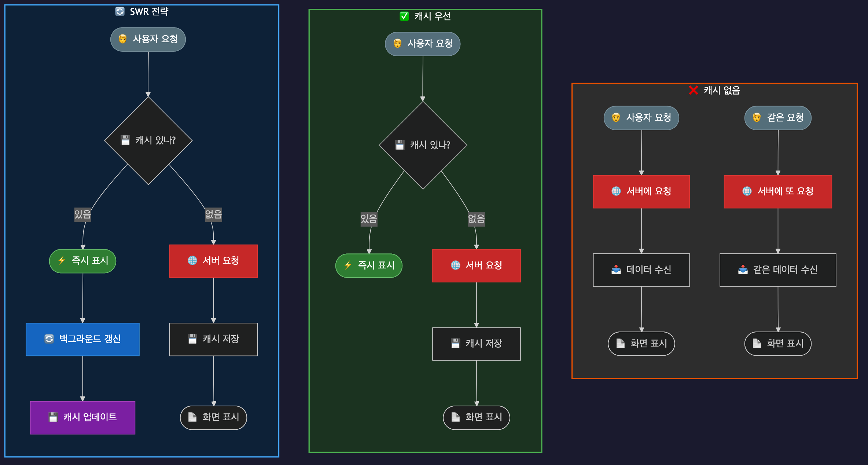Click the user face icon in 같은 요청 node
Screen dimensions: 868x465
[x=757, y=118]
